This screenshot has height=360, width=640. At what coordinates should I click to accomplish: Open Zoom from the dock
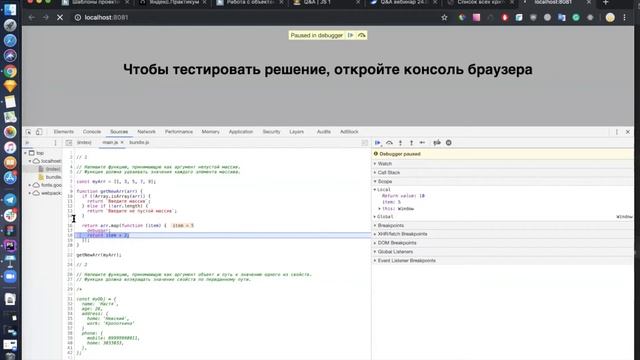10,276
